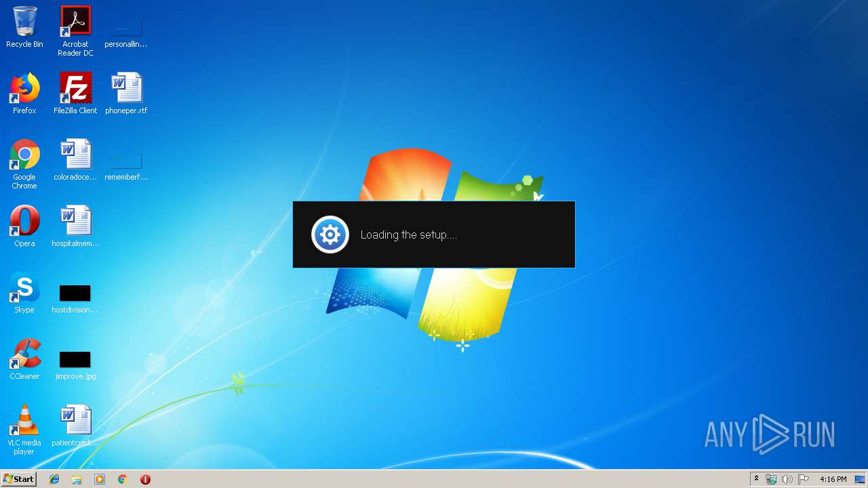Open Windows Explorer from the taskbar
The image size is (868, 488).
[77, 479]
